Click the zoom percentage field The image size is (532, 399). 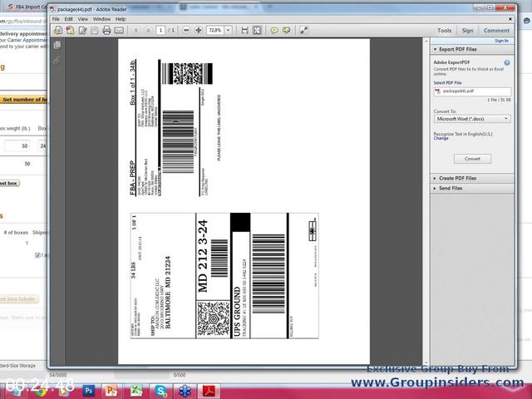point(215,30)
